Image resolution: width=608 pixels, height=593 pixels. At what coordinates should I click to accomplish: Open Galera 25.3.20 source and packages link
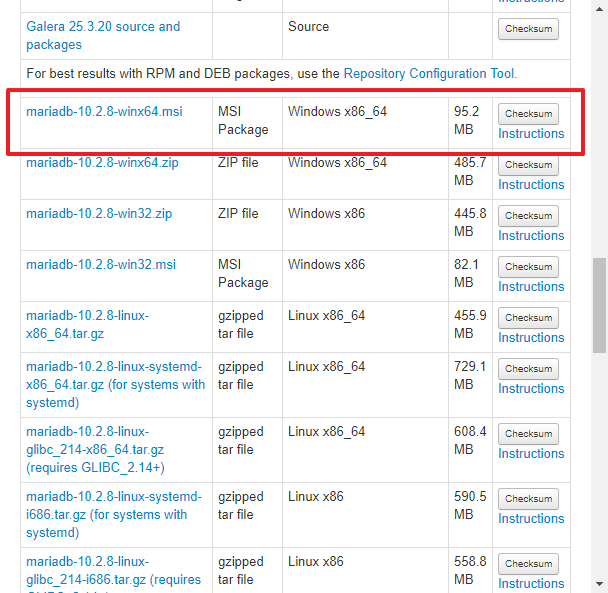tap(103, 35)
